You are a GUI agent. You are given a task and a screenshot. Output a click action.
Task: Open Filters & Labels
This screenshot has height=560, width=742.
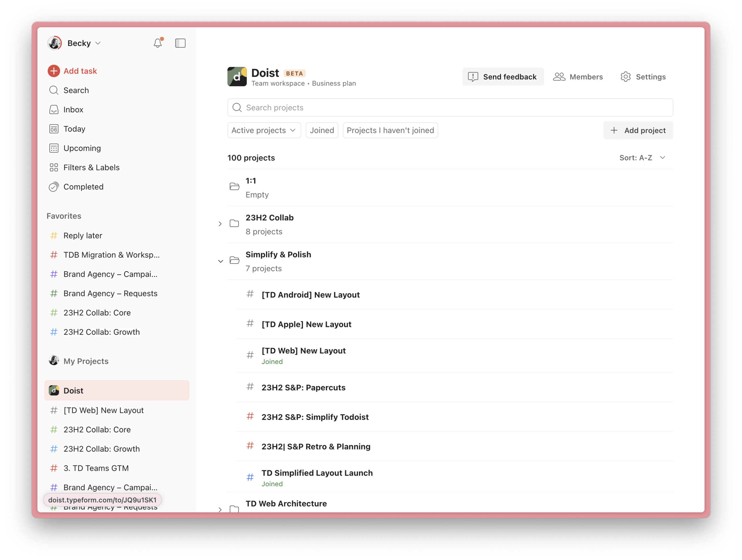[x=91, y=167]
